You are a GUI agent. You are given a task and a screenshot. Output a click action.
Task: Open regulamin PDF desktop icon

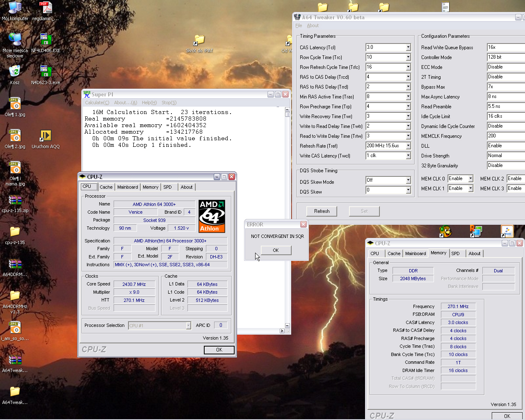(x=46, y=7)
